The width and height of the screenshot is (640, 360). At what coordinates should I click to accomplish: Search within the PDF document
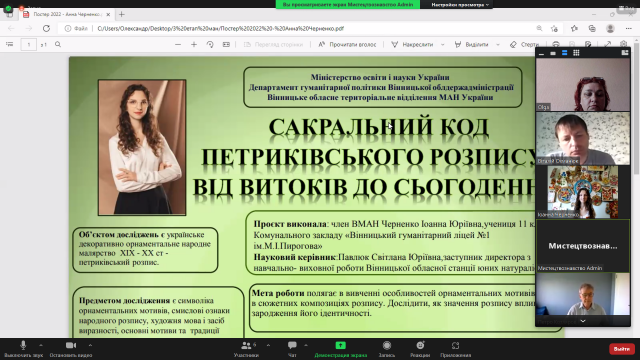point(58,44)
